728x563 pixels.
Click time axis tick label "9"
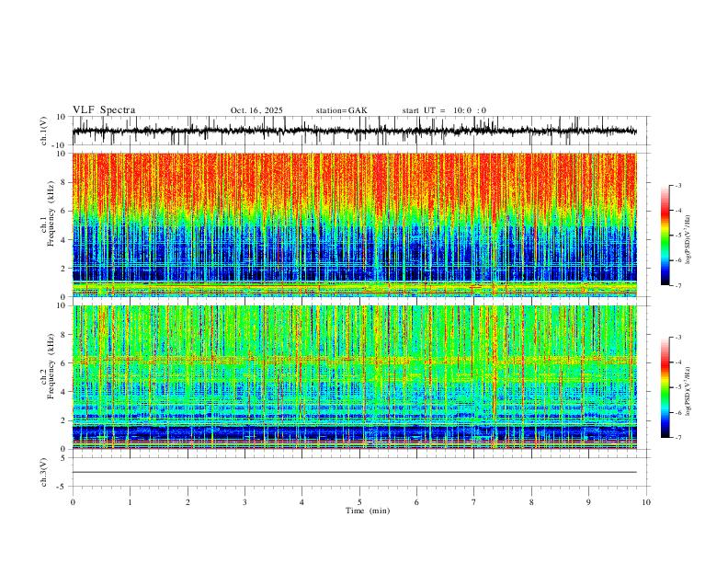tap(588, 502)
